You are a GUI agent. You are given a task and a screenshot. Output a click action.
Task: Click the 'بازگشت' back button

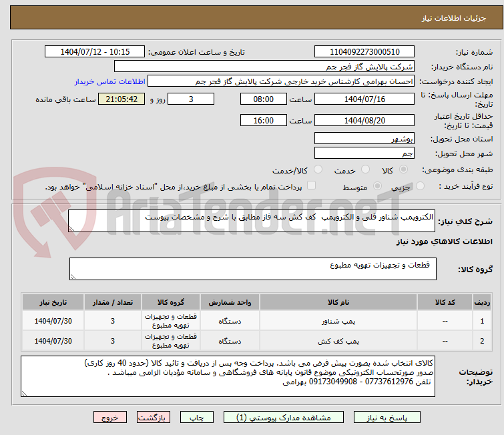click(154, 417)
